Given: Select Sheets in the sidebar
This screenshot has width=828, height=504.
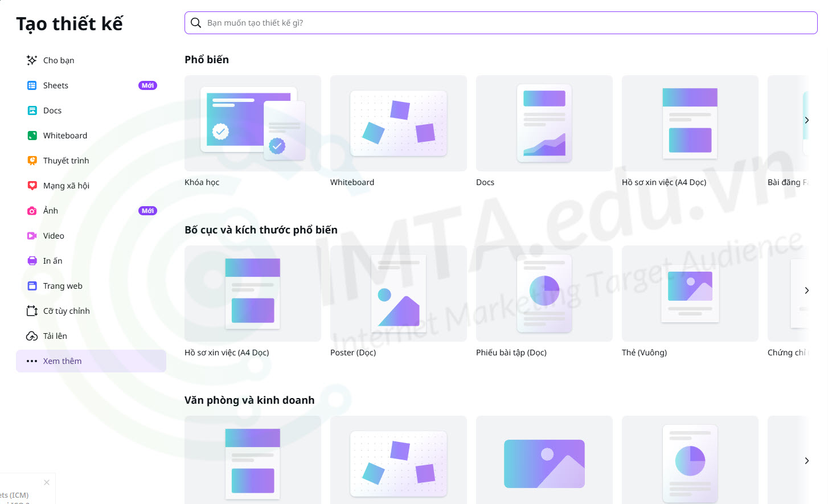Looking at the screenshot, I should click(91, 85).
